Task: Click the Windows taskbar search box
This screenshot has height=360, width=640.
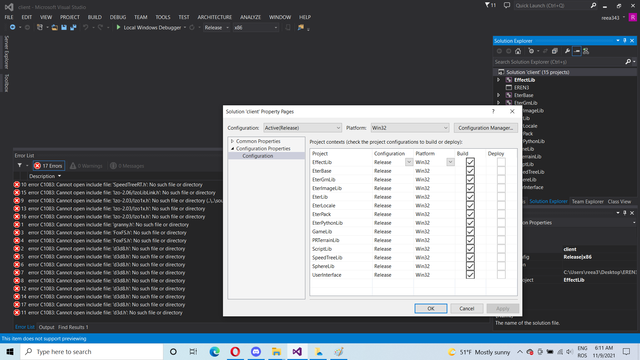Action: (91, 351)
